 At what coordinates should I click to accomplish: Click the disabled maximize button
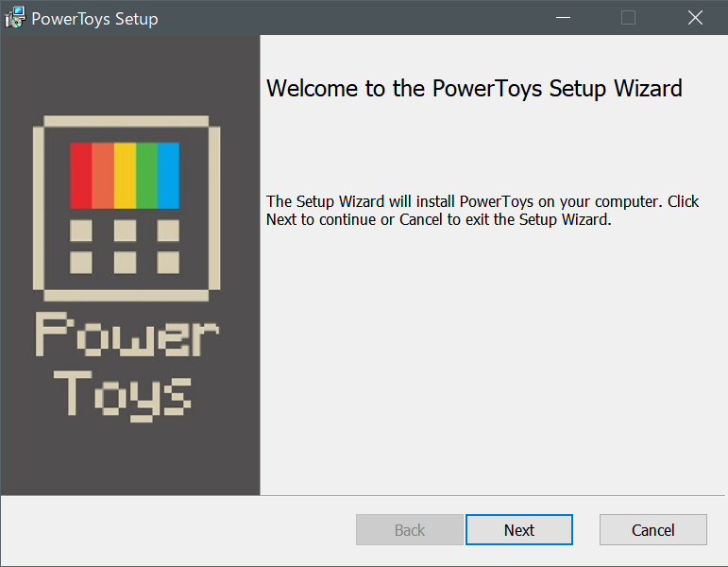(628, 18)
